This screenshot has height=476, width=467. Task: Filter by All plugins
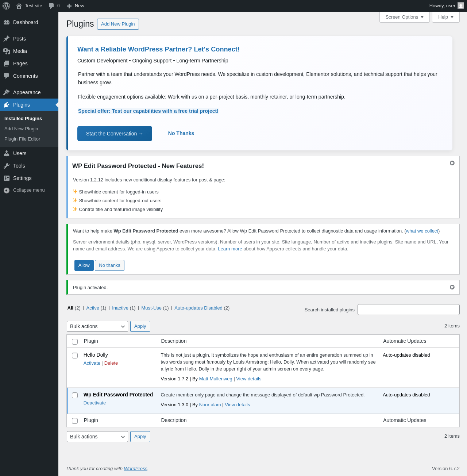pos(74,308)
